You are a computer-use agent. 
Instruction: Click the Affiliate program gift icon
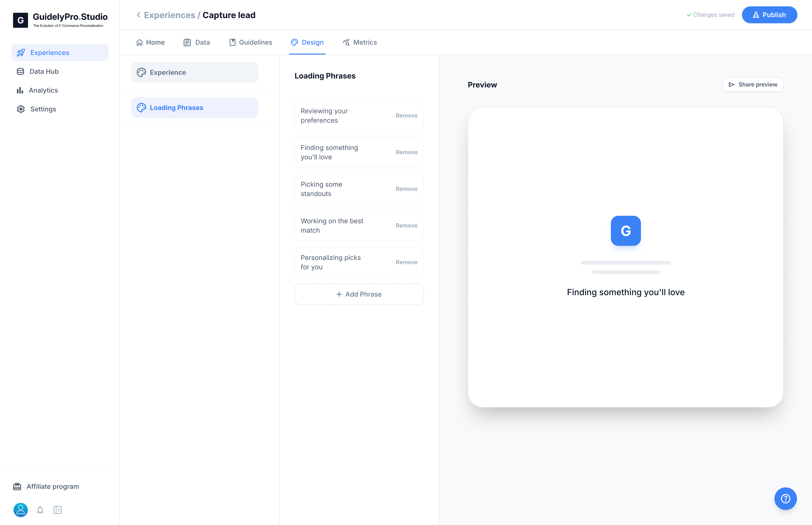point(17,486)
